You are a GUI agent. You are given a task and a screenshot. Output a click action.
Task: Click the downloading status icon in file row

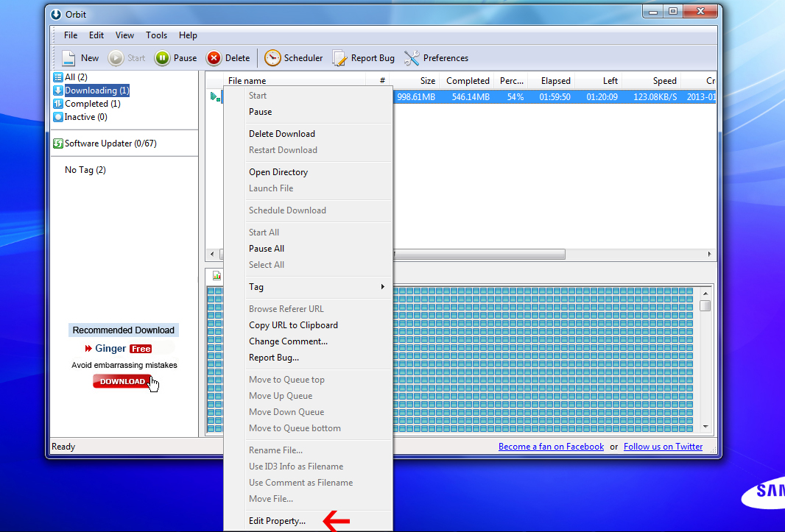coord(215,96)
